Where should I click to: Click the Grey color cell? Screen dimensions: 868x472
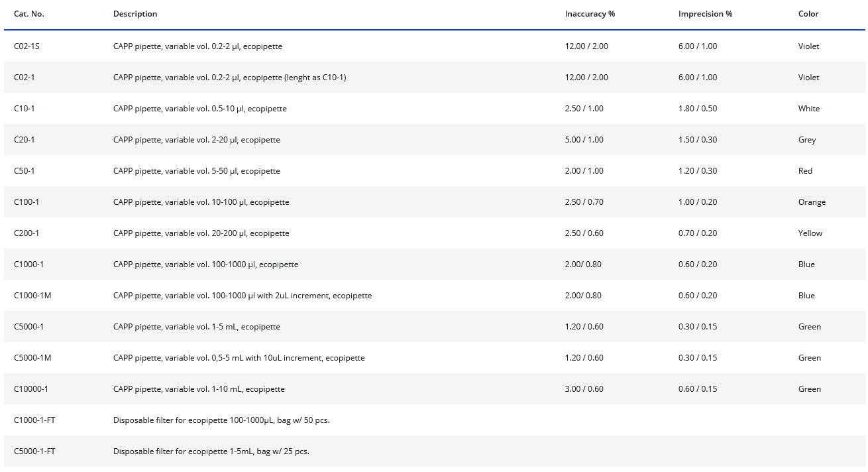click(807, 140)
